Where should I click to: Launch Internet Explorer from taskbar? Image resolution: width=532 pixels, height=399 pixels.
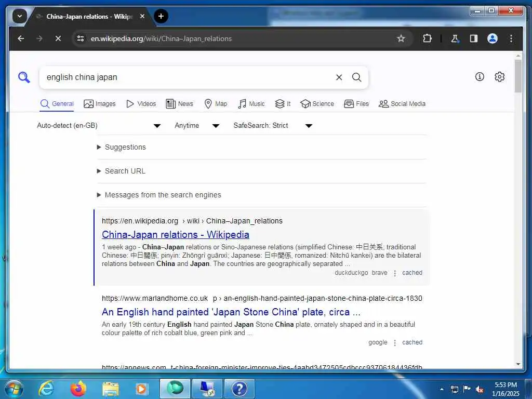(x=46, y=389)
